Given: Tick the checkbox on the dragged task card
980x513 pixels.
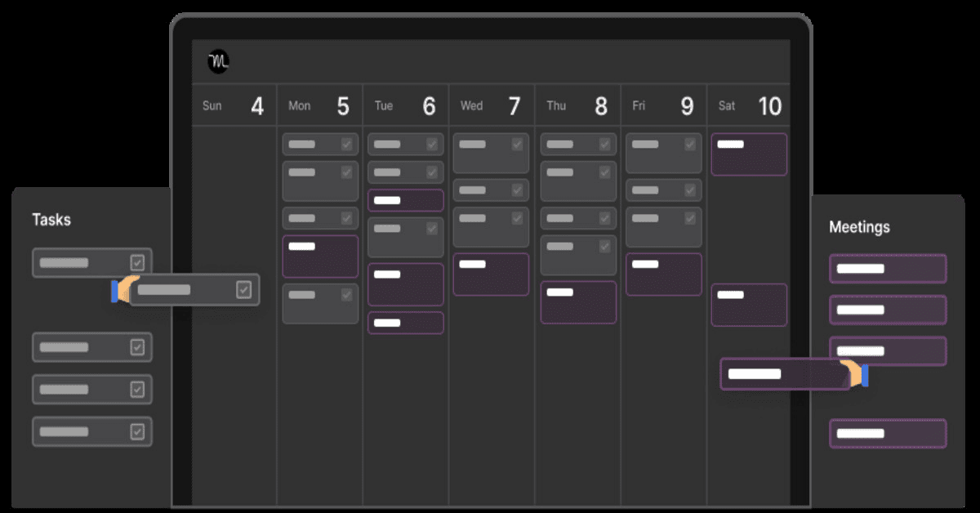Looking at the screenshot, I should [x=243, y=289].
